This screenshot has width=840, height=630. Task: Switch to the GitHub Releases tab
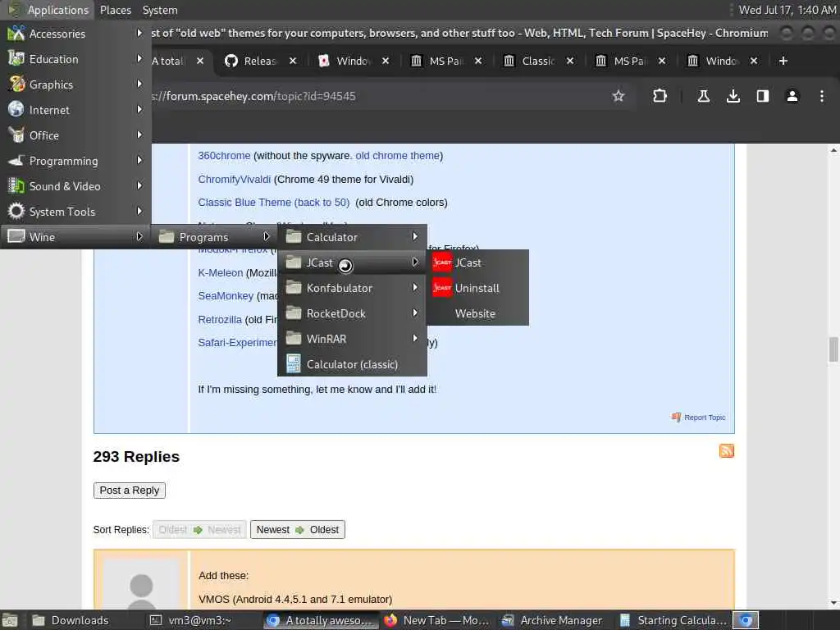260,61
